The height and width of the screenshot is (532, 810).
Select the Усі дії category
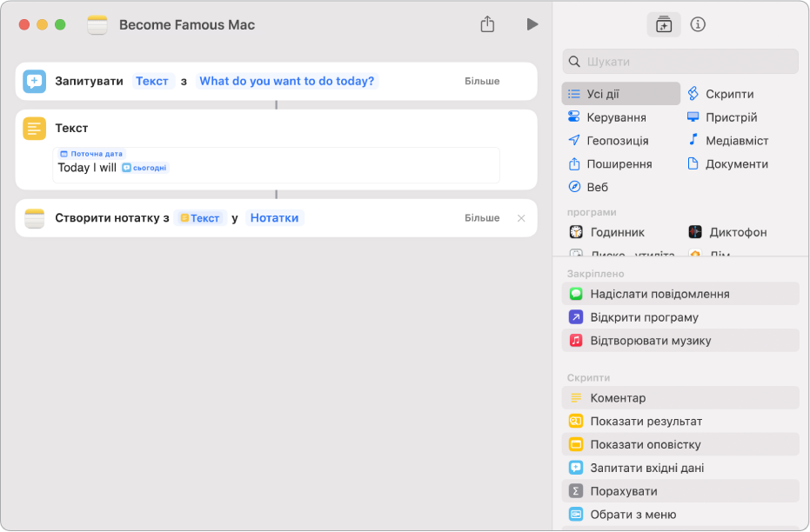pyautogui.click(x=620, y=94)
